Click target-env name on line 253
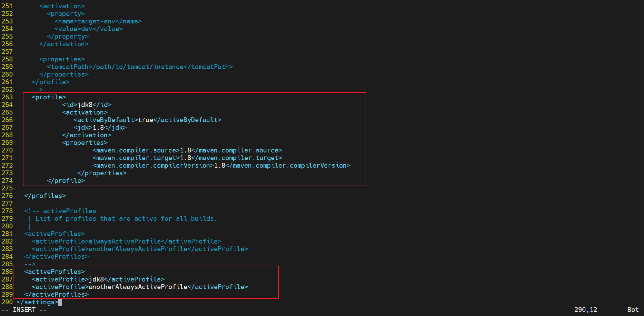This screenshot has height=316, width=644. click(x=96, y=21)
